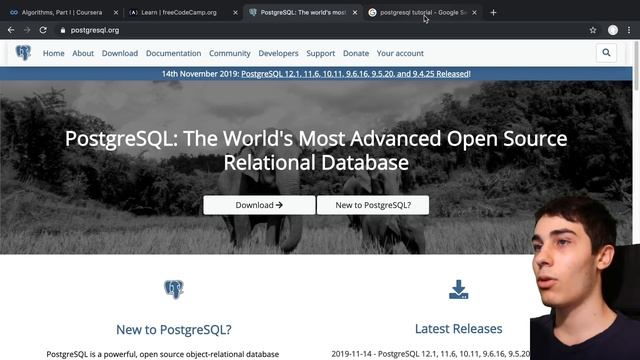
Task: Open the Download nav item
Action: (120, 53)
